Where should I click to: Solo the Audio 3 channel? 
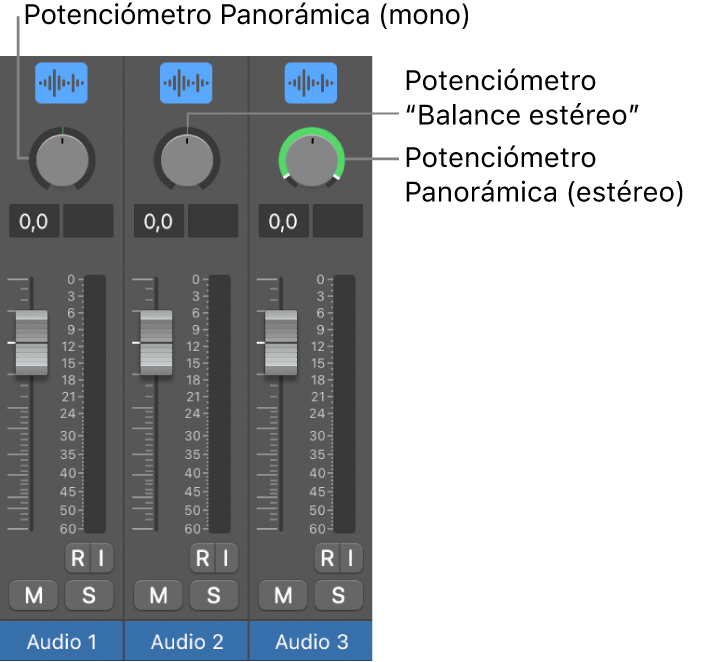[x=338, y=596]
